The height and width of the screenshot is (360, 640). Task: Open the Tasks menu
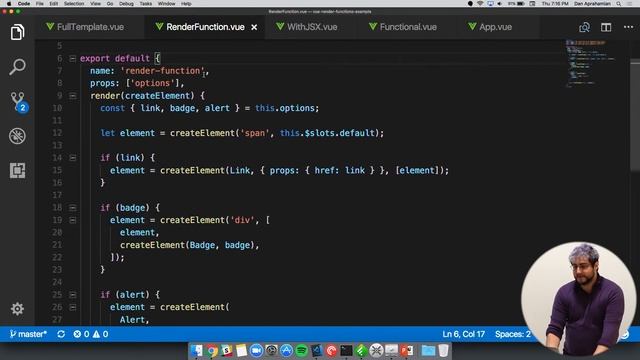(x=146, y=4)
